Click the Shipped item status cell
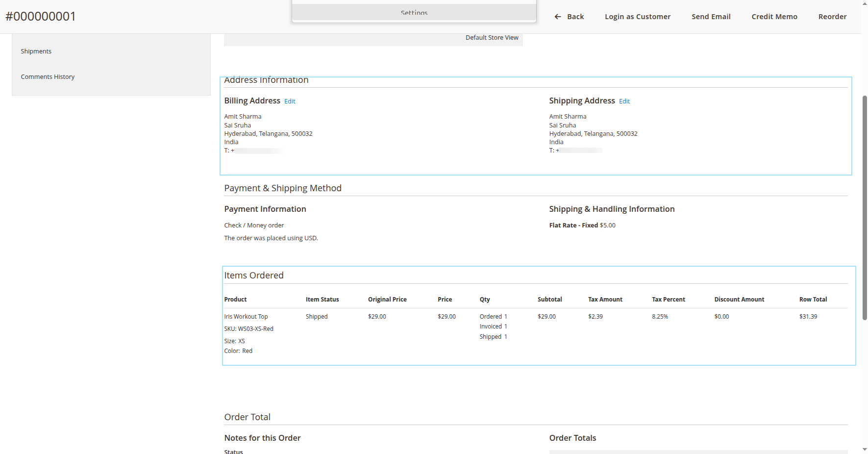This screenshot has height=454, width=868. [x=317, y=317]
